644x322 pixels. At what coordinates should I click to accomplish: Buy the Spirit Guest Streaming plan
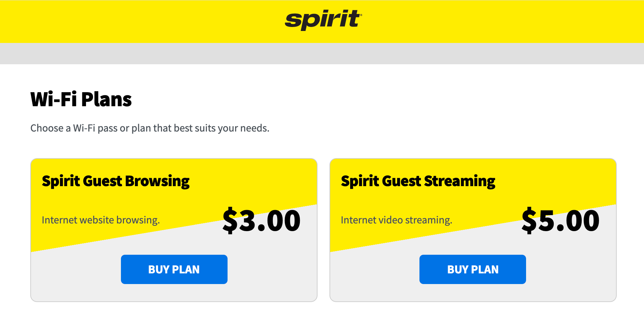[472, 269]
